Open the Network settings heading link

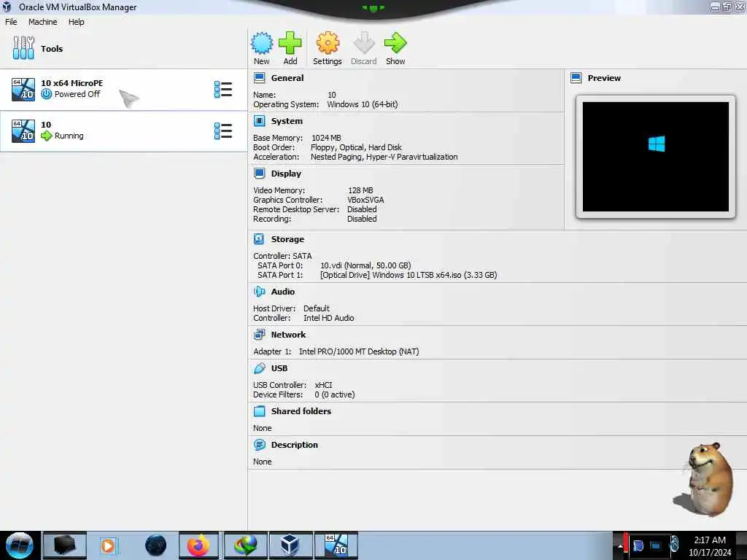click(288, 334)
